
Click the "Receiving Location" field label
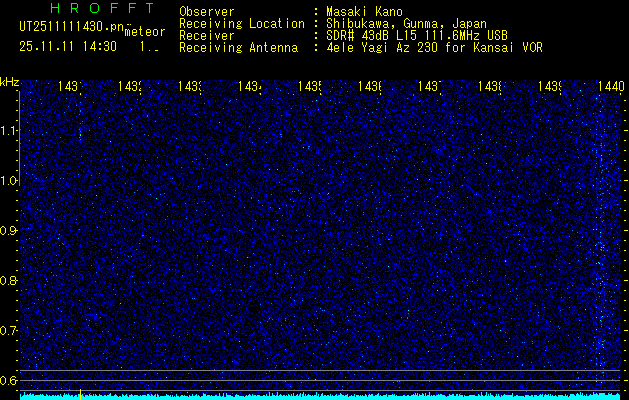click(242, 24)
